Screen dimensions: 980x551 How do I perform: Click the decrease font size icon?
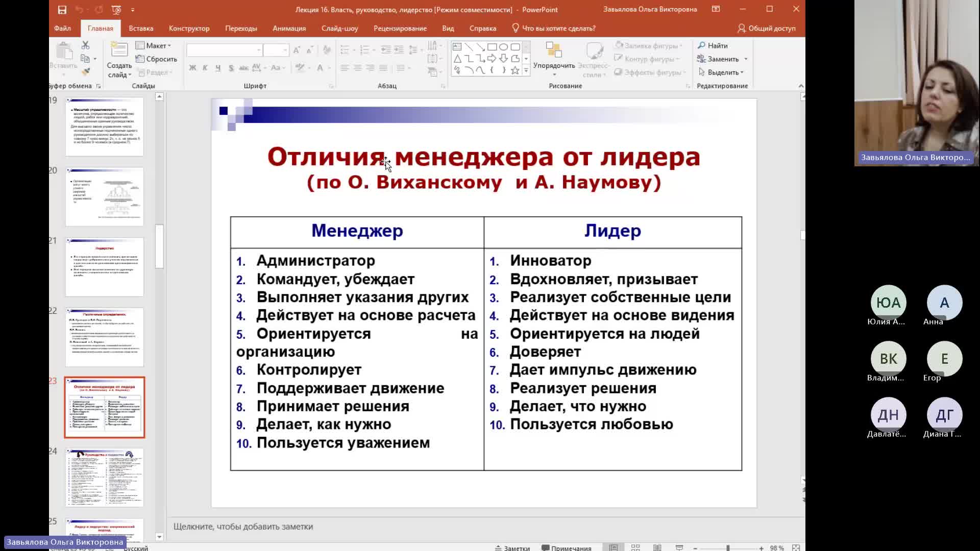tap(309, 49)
